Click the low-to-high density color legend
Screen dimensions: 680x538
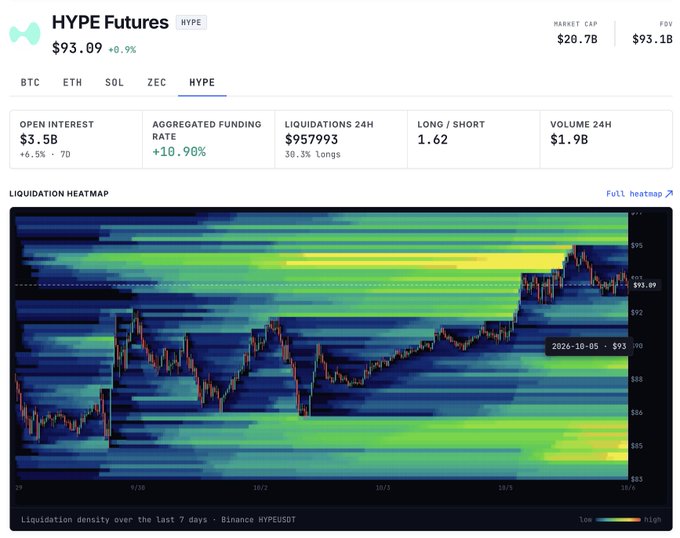pyautogui.click(x=620, y=519)
